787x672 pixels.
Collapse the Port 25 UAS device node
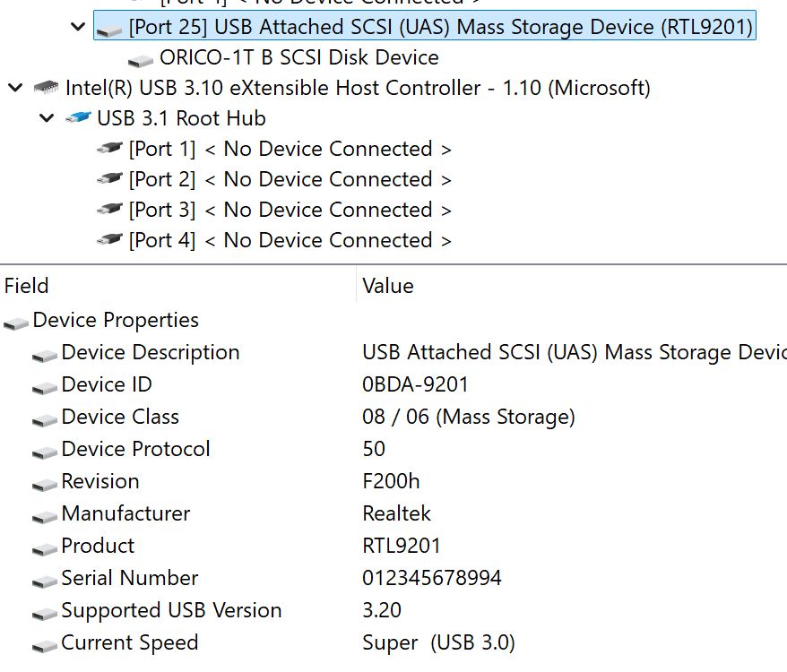(x=78, y=28)
